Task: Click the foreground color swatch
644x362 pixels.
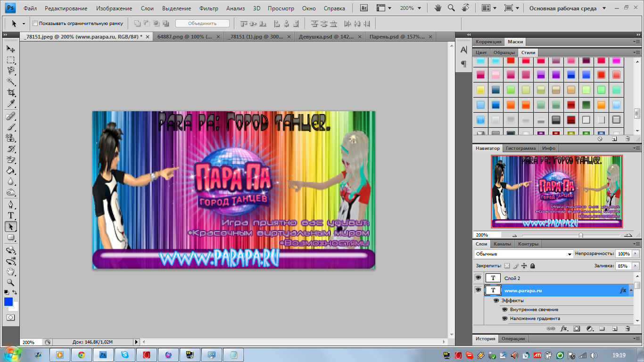Action: pyautogui.click(x=8, y=302)
